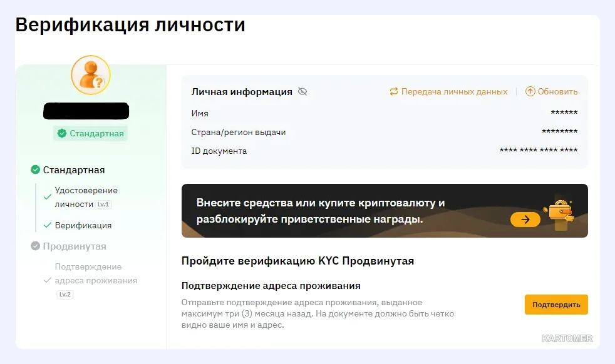Select the Продвинутая level in sidebar

click(75, 246)
